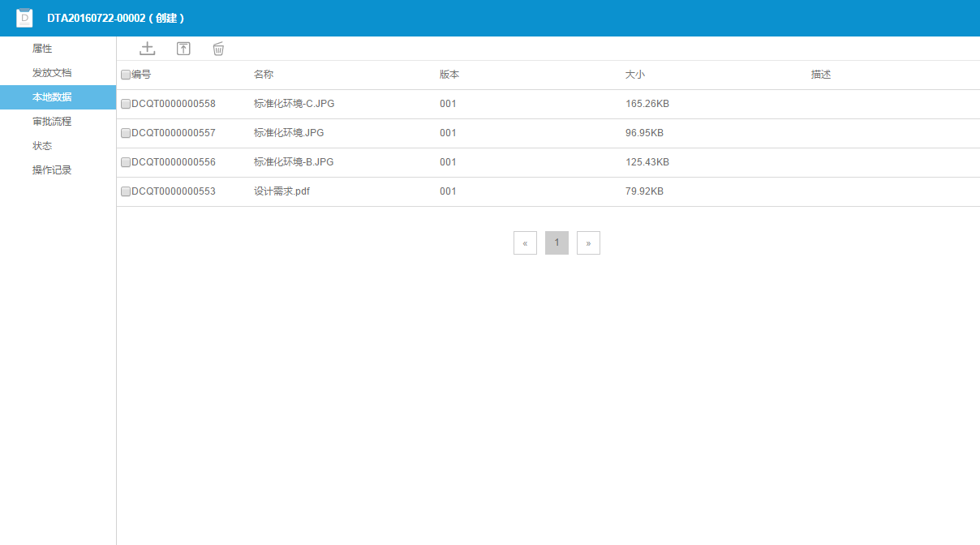Check the box for DCQT0000000553
The image size is (980, 545).
126,191
